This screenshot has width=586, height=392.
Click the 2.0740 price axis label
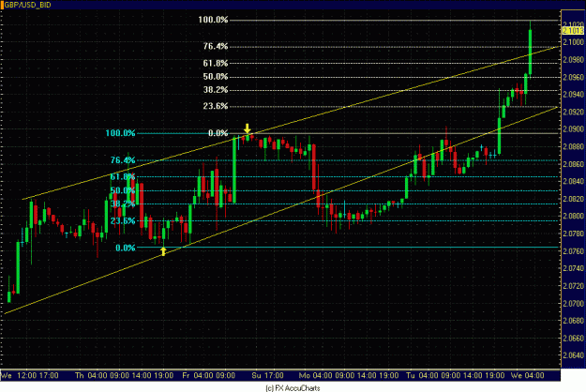click(573, 269)
